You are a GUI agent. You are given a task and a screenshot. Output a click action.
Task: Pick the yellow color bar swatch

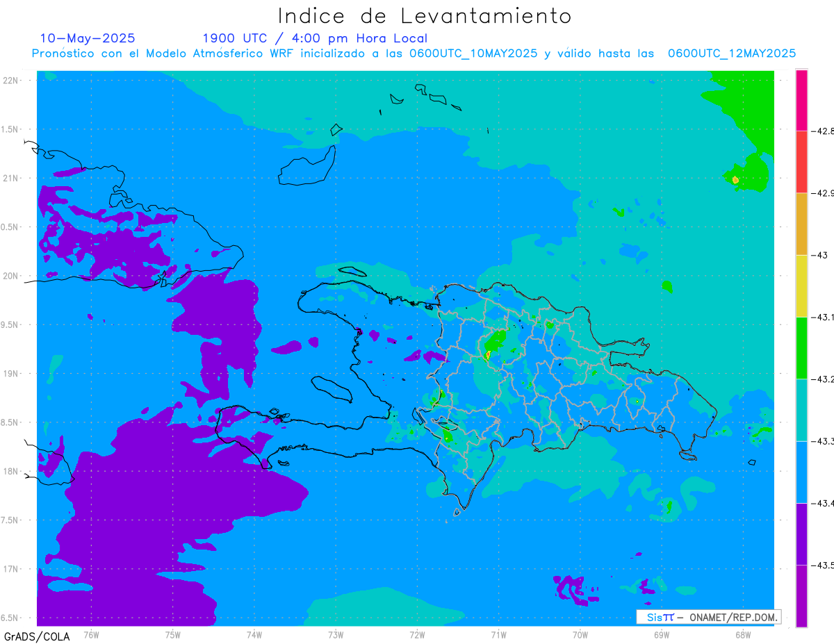[x=801, y=286]
